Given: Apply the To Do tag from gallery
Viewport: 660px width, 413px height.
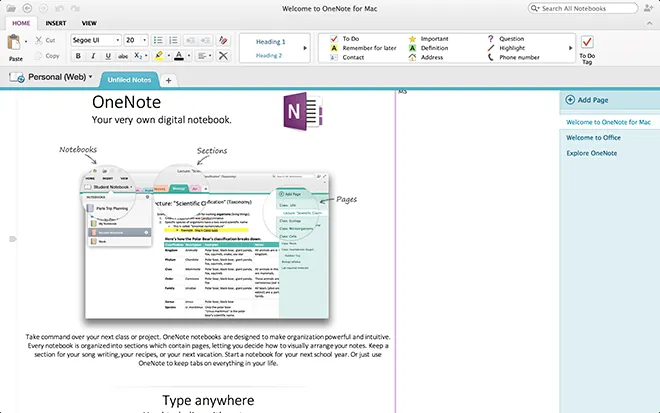Looking at the screenshot, I should (x=345, y=39).
